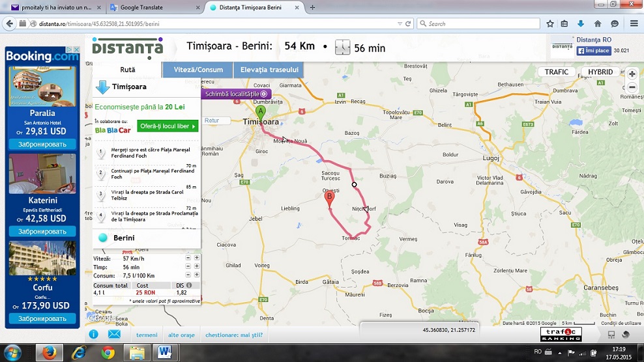This screenshot has width=644, height=362.
Task: Go to the Firefox home page icon
Action: (598, 24)
